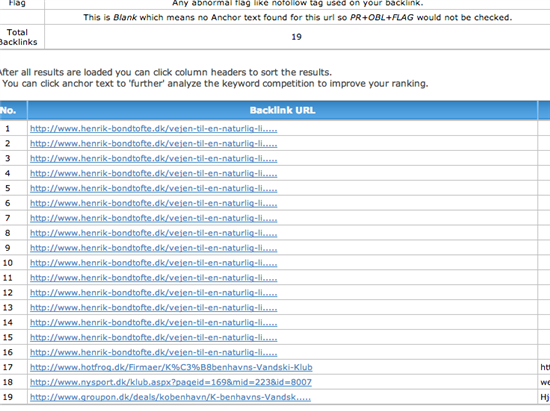550x411 pixels.
Task: Open backlink URL in row 14
Action: [x=154, y=323]
